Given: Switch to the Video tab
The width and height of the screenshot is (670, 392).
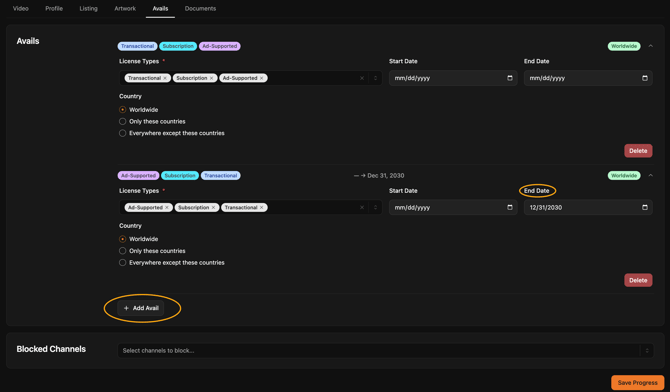Looking at the screenshot, I should [21, 9].
